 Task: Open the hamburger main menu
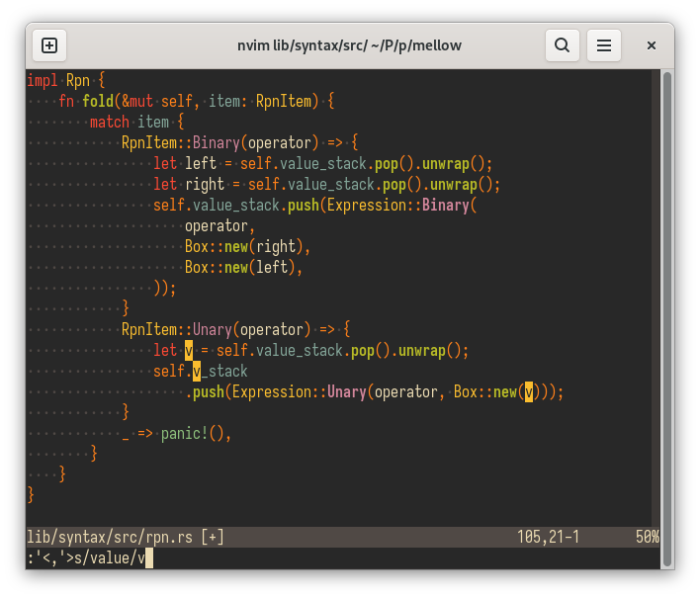tap(604, 45)
